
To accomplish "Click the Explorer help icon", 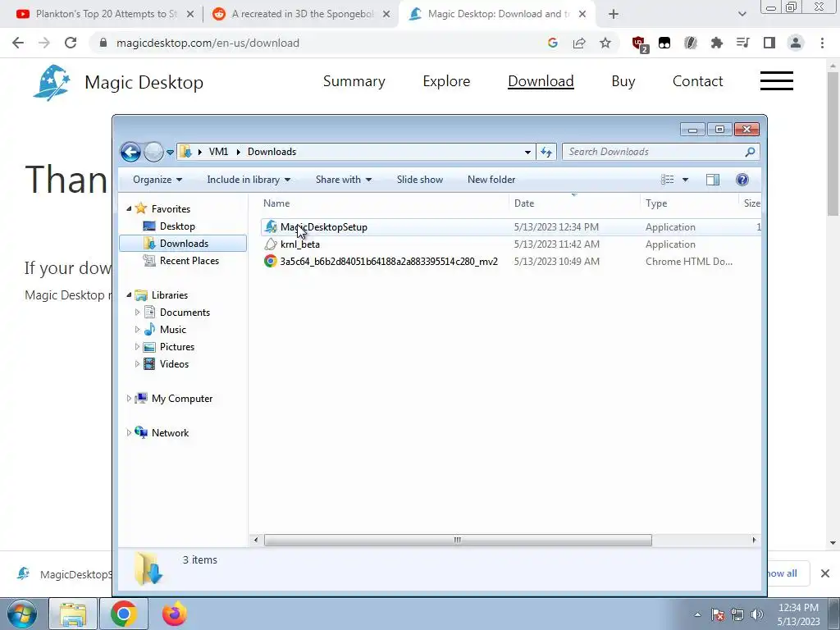I will click(742, 180).
